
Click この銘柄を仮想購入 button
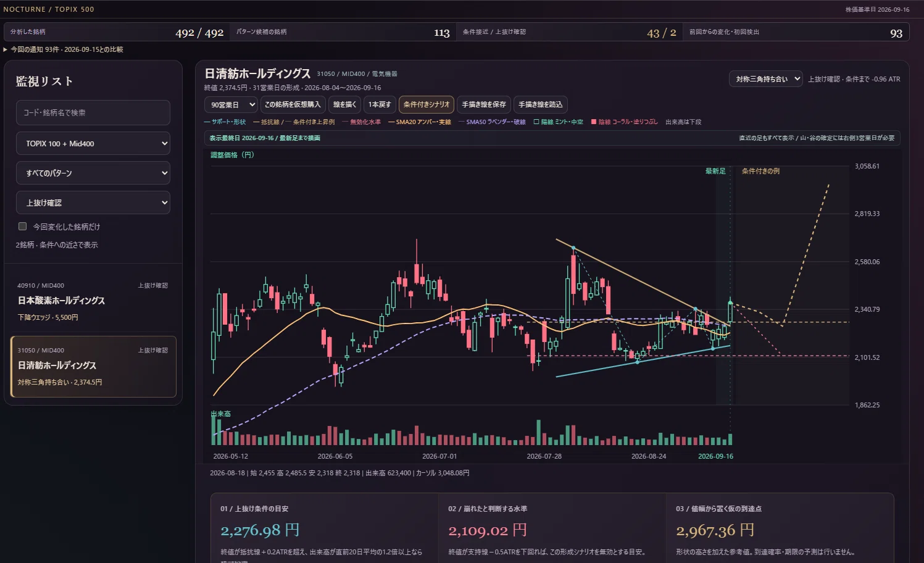click(x=293, y=105)
